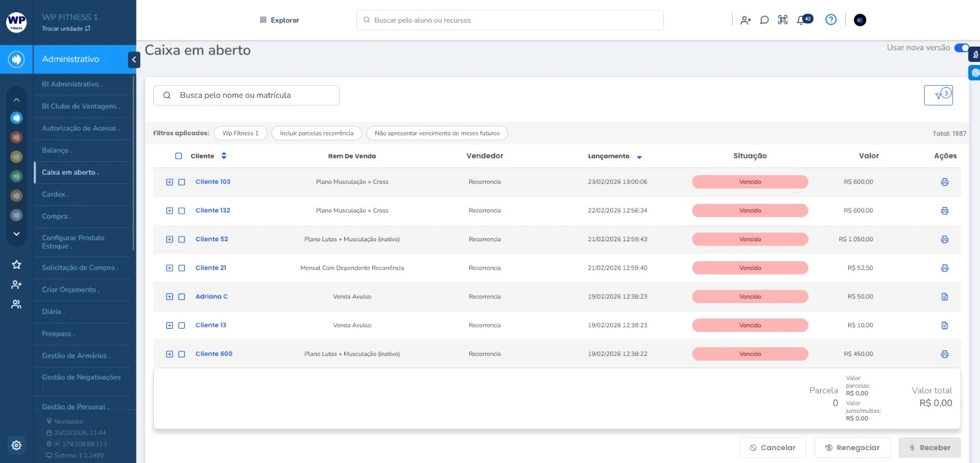Open the notifications bell icon
This screenshot has height=463, width=980.
[x=801, y=20]
